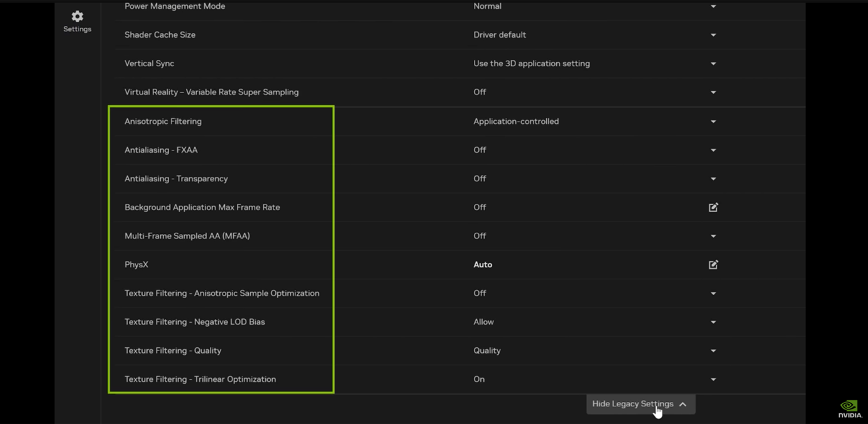868x424 pixels.
Task: Select the Settings label in sidebar
Action: [x=77, y=29]
